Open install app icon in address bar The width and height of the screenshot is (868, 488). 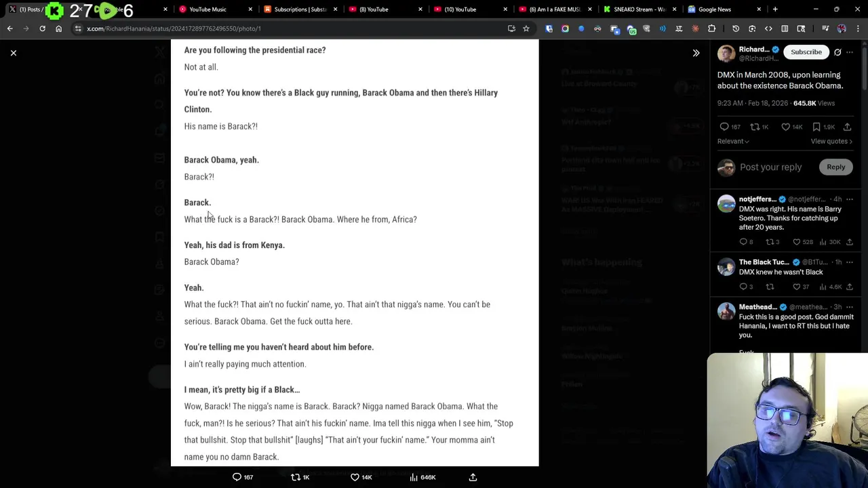pyautogui.click(x=511, y=28)
